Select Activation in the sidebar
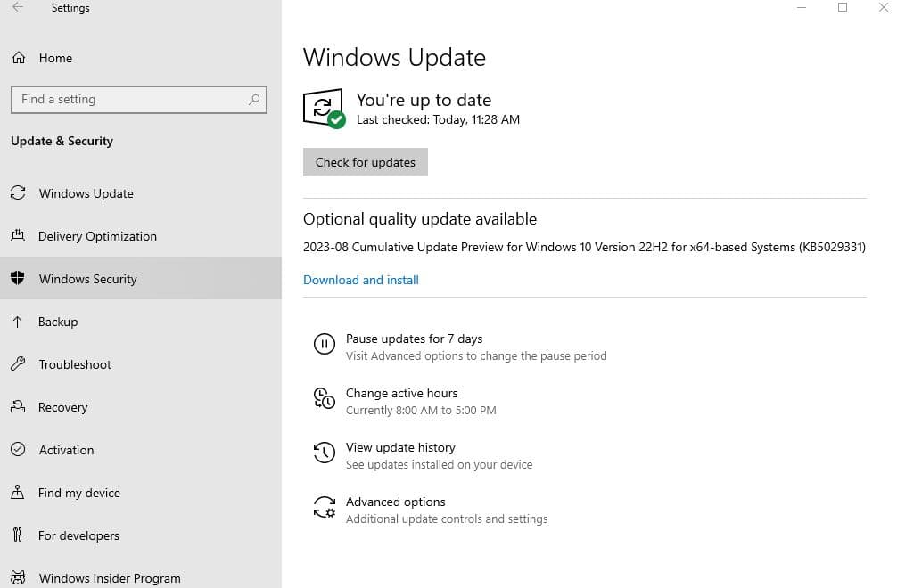The image size is (897, 588). point(141,450)
